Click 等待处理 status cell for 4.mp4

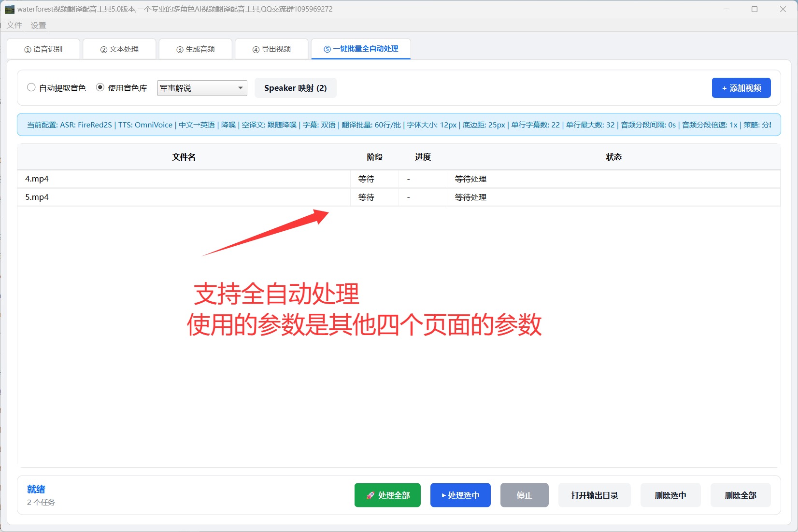(x=613, y=179)
